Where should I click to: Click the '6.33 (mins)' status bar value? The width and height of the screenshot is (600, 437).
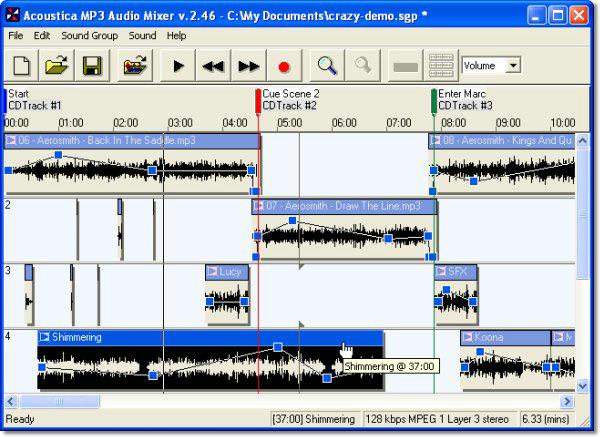[545, 419]
